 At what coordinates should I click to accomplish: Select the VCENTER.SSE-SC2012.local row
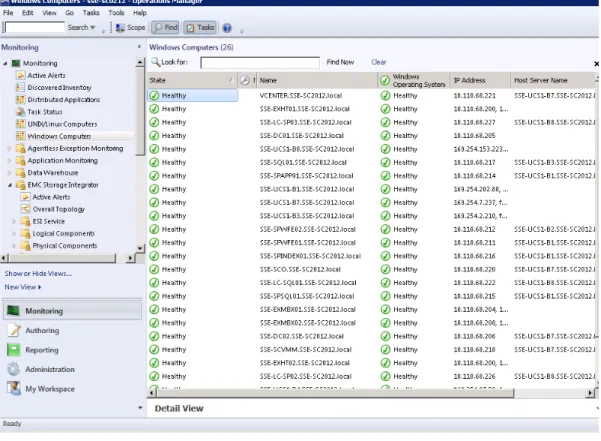point(371,96)
